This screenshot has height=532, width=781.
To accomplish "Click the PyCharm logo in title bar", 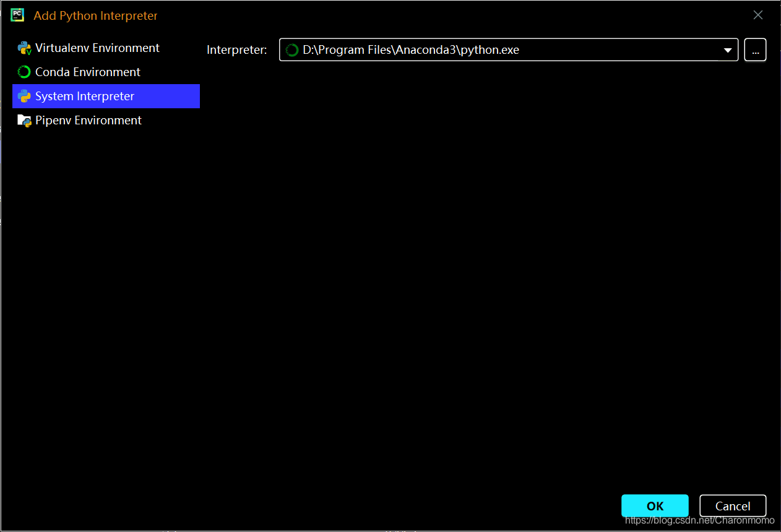I will [17, 15].
